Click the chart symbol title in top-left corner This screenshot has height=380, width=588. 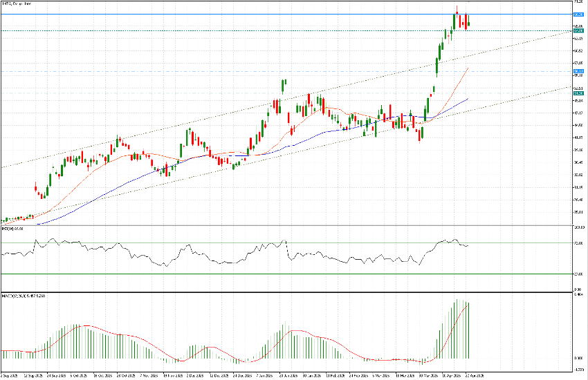point(19,6)
